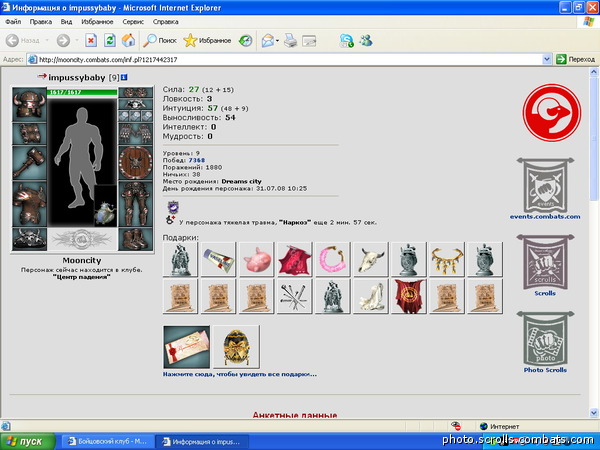The width and height of the screenshot is (600, 450).
Task: Stop page loading with red X icon
Action: pos(91,40)
